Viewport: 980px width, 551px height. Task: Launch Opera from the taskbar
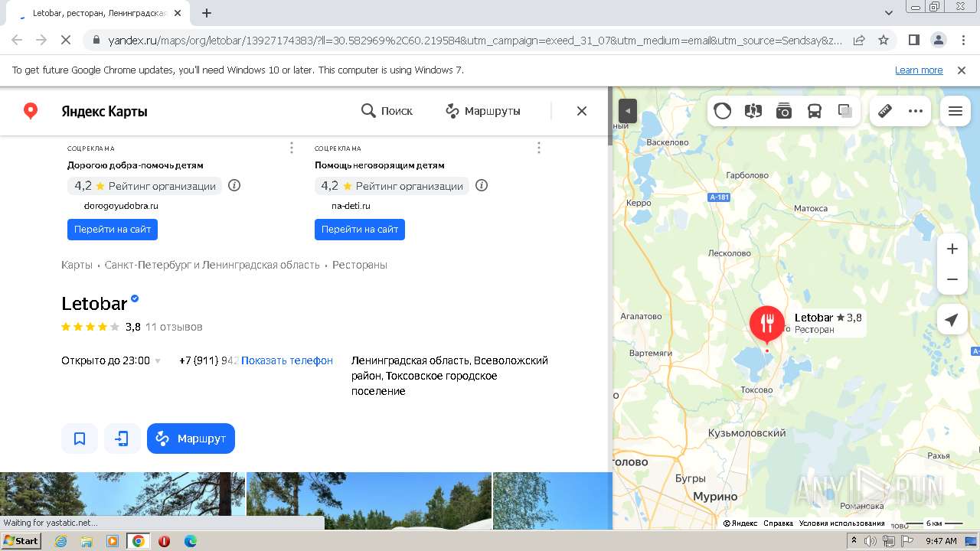pos(164,541)
